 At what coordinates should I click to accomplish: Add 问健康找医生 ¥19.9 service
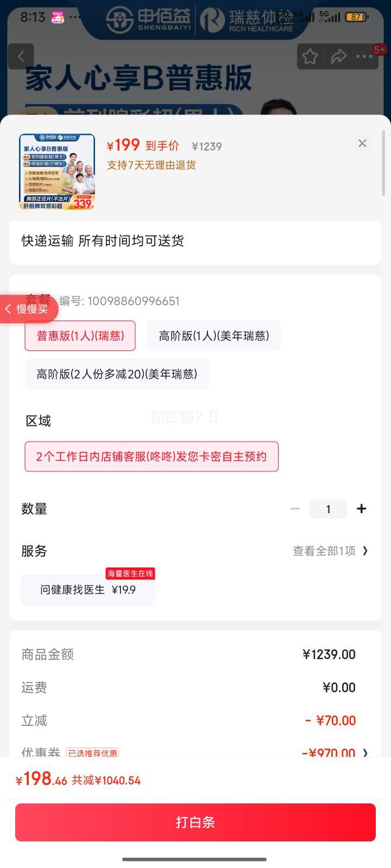[88, 590]
